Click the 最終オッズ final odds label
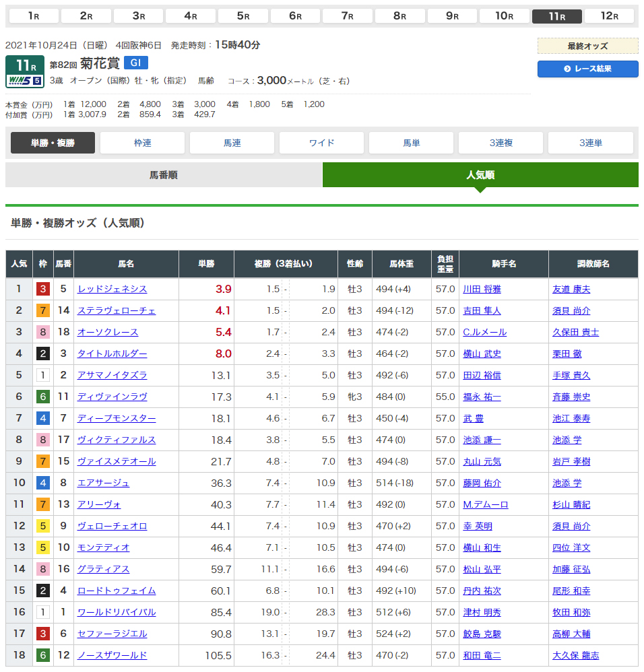 pos(587,46)
